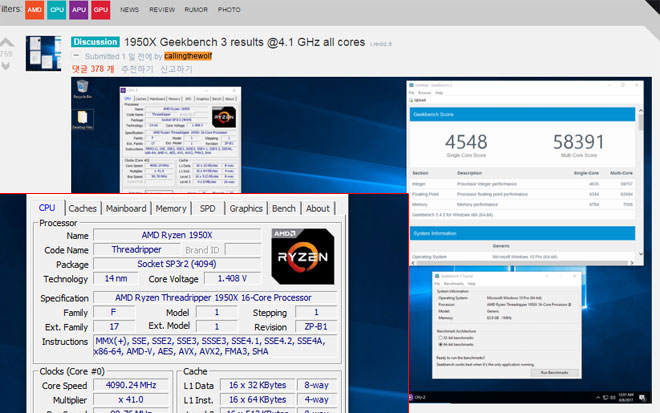Click the orange AMD filter button
Viewport: 660px width, 413px height.
[35, 9]
